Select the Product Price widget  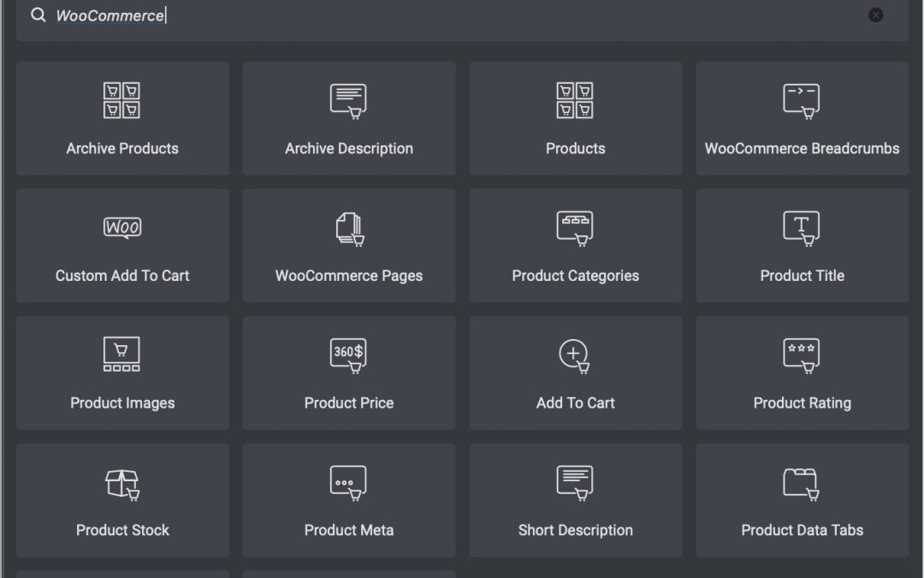click(349, 372)
